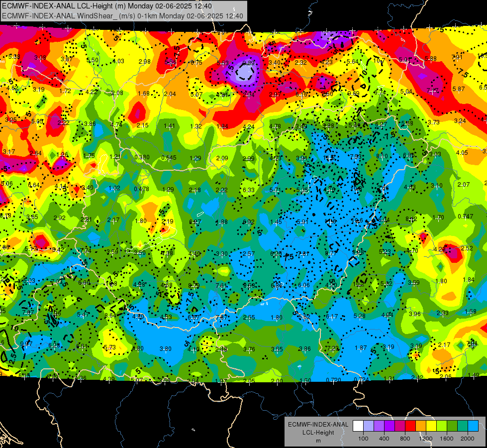Click the '0.380' wind shear value
This screenshot has height=448, width=487.
click(142, 157)
